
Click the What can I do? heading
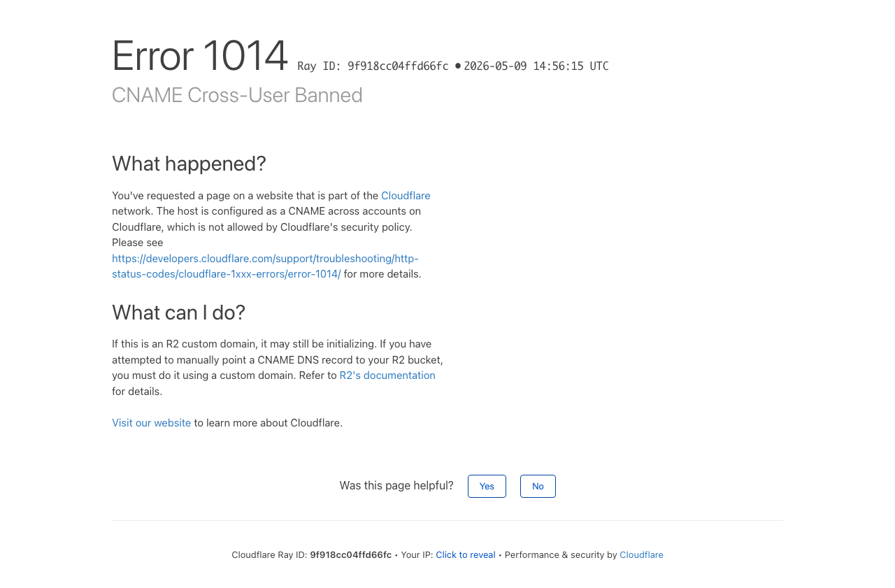[x=178, y=313]
